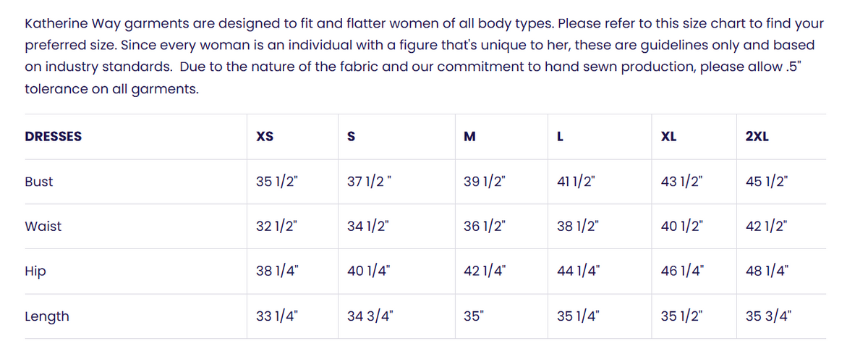Screen dimensions: 868x362
Task: Click the M length value 35"
Action: tap(473, 316)
